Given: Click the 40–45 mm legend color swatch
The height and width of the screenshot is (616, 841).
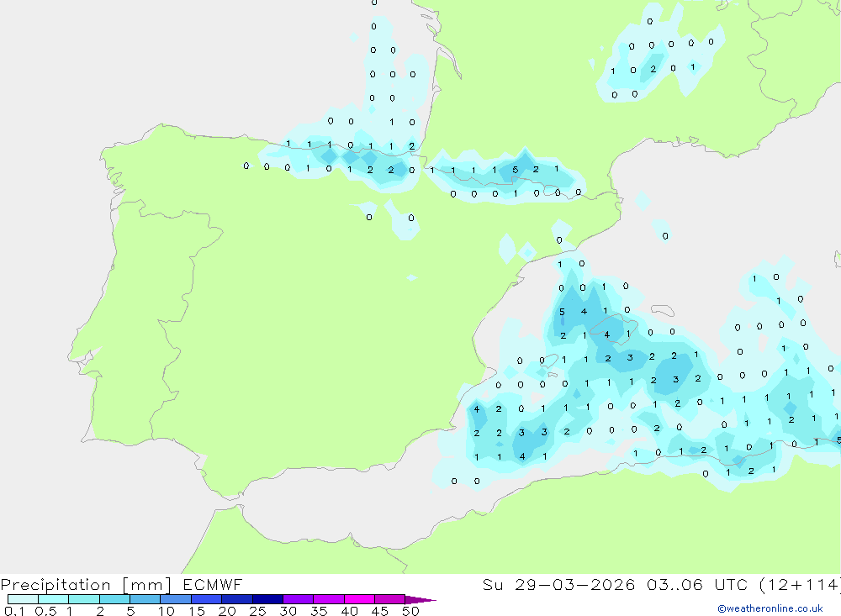Looking at the screenshot, I should click(359, 599).
